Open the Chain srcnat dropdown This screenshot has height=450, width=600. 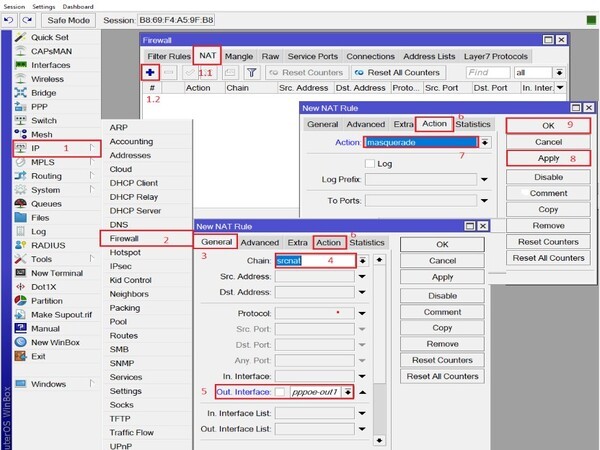[362, 261]
